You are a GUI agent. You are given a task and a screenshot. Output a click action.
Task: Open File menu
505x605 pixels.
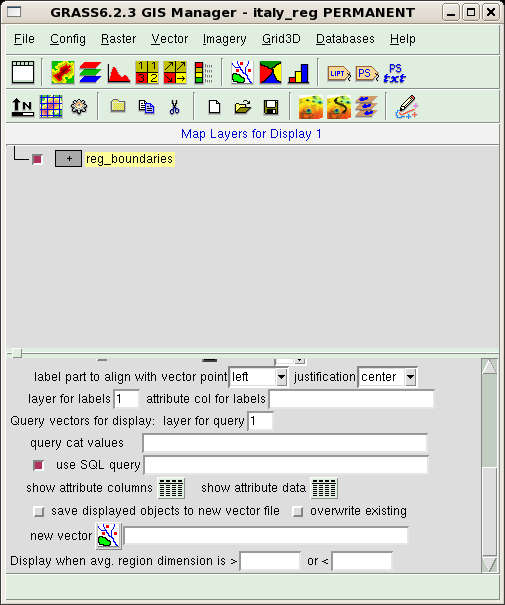(x=24, y=39)
